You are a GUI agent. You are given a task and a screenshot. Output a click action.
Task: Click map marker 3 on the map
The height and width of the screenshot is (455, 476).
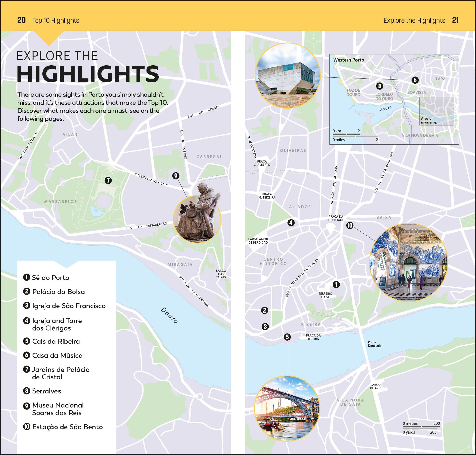coord(265,326)
